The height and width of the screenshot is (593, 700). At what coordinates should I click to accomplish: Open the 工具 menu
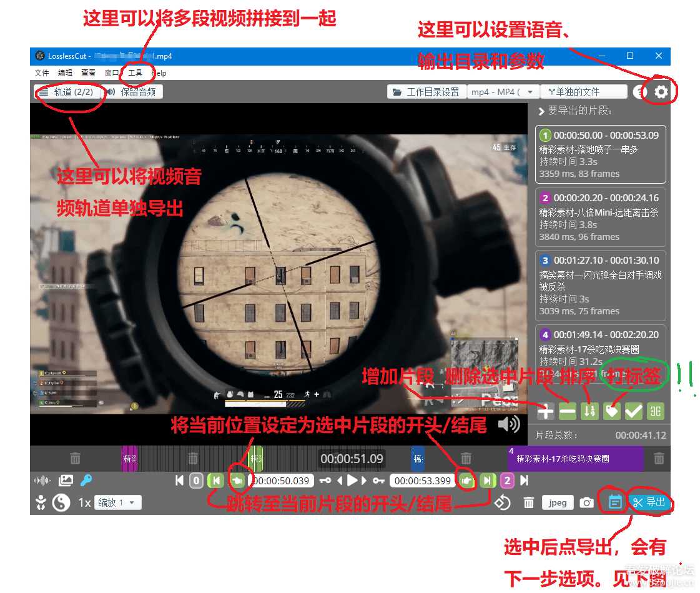(x=135, y=73)
